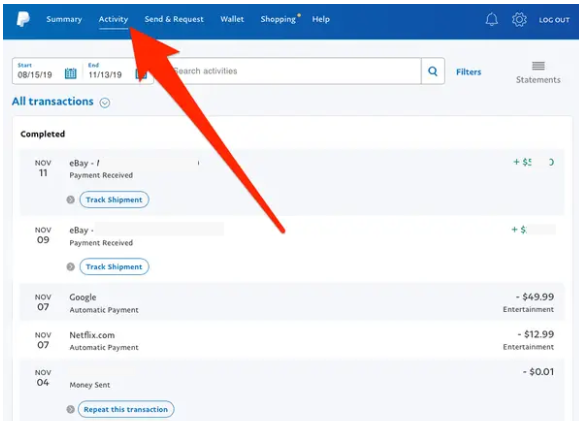Image resolution: width=583 pixels, height=422 pixels.
Task: Click the End date field 11/13/19
Action: click(105, 75)
